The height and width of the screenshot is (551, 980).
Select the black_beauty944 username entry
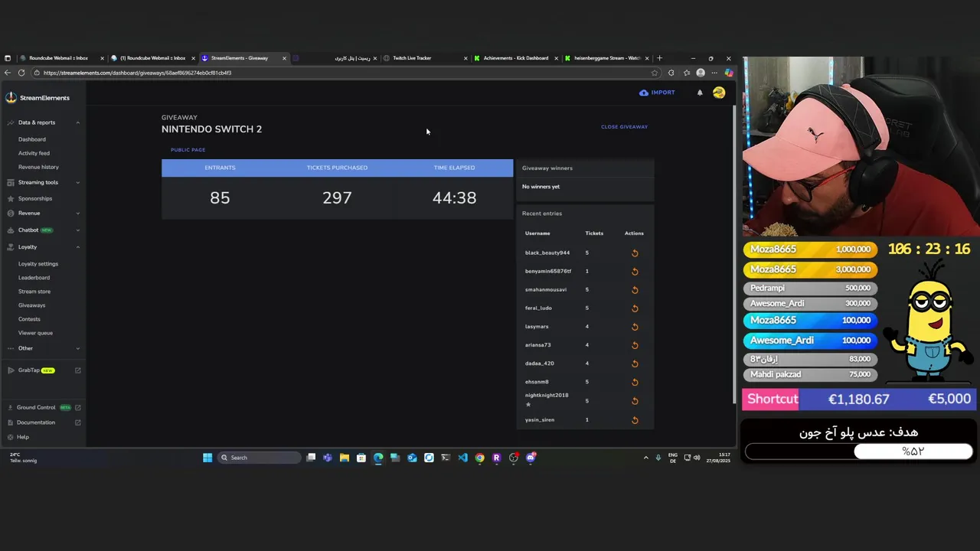click(547, 253)
